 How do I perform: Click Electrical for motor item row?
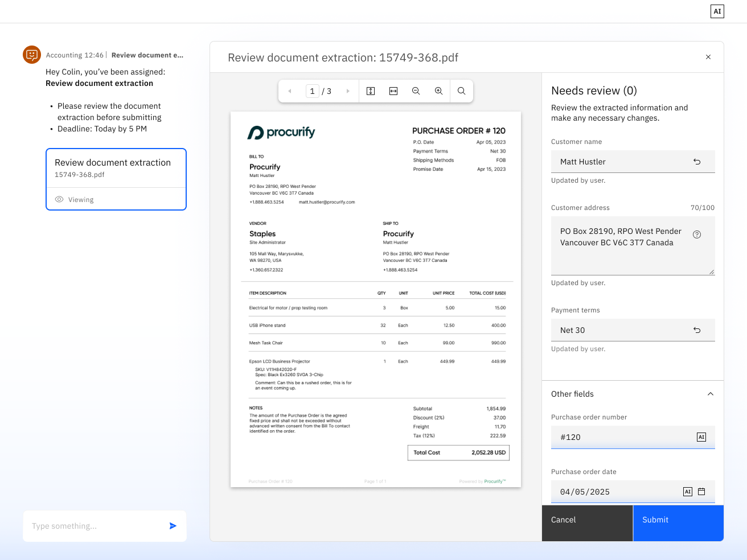377,308
